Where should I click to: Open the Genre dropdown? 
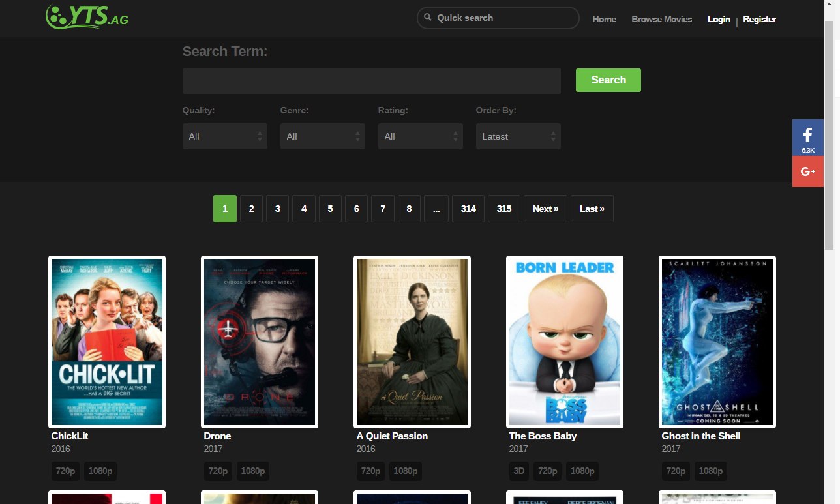pos(322,136)
